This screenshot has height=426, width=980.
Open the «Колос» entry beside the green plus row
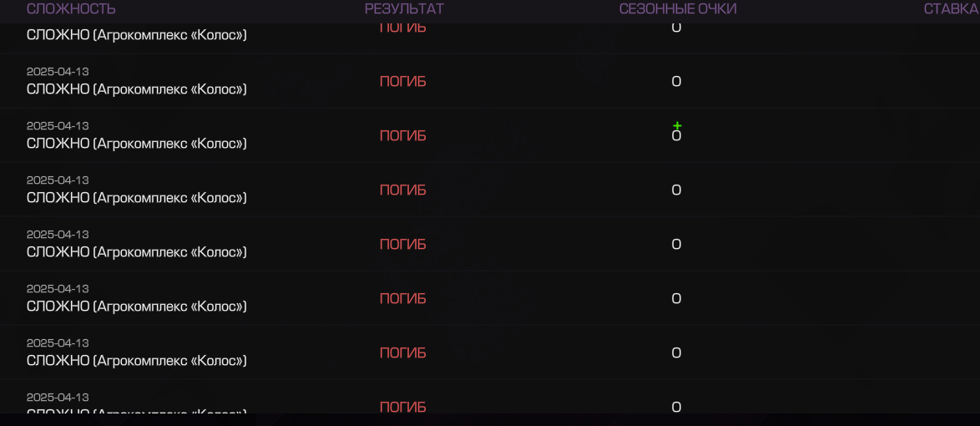point(137,143)
